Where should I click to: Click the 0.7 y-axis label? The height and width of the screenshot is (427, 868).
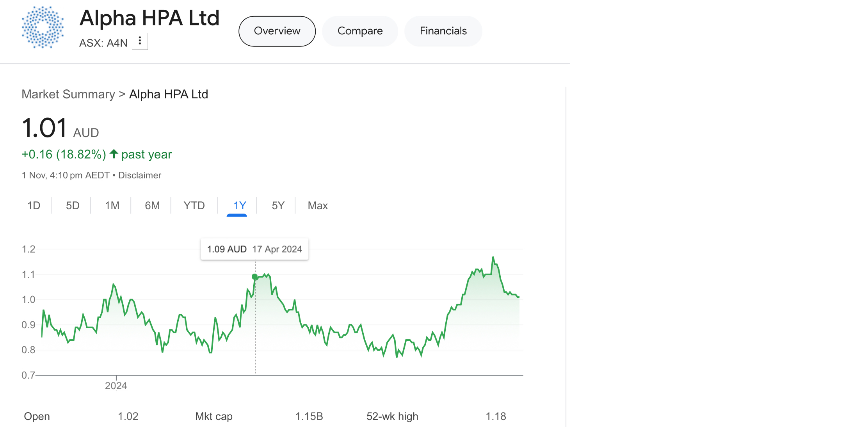coord(28,375)
